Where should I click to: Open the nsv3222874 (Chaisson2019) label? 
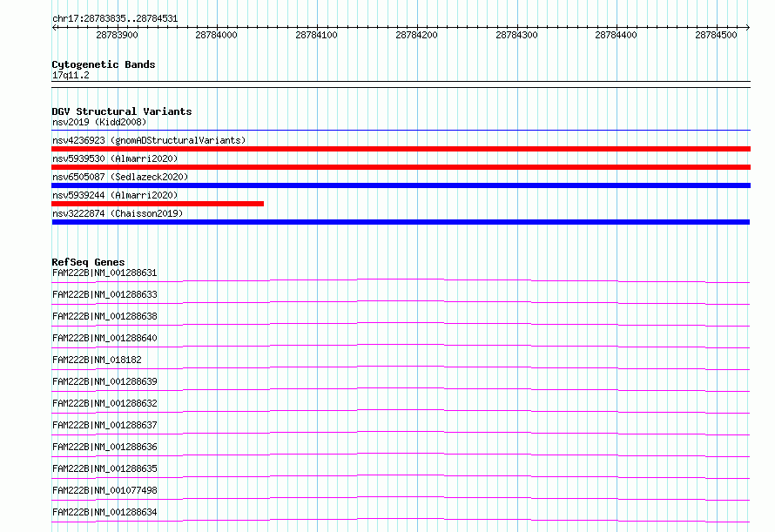[x=118, y=213]
